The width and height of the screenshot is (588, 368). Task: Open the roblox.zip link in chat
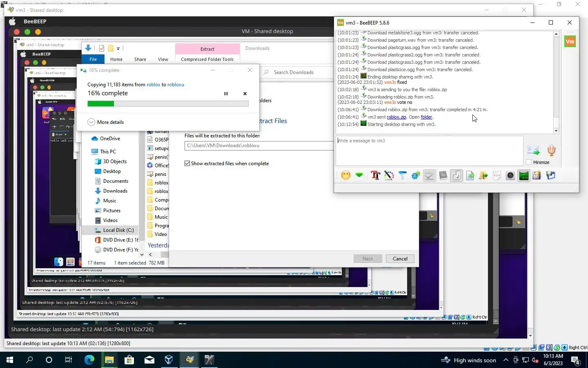pyautogui.click(x=396, y=117)
